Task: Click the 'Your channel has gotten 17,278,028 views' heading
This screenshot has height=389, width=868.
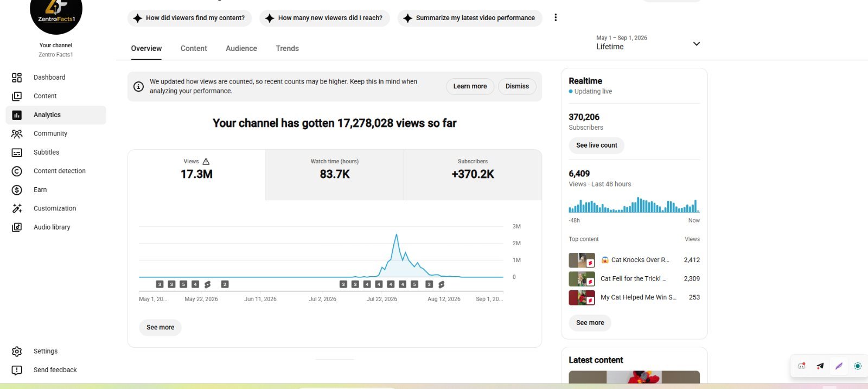Action: [335, 123]
